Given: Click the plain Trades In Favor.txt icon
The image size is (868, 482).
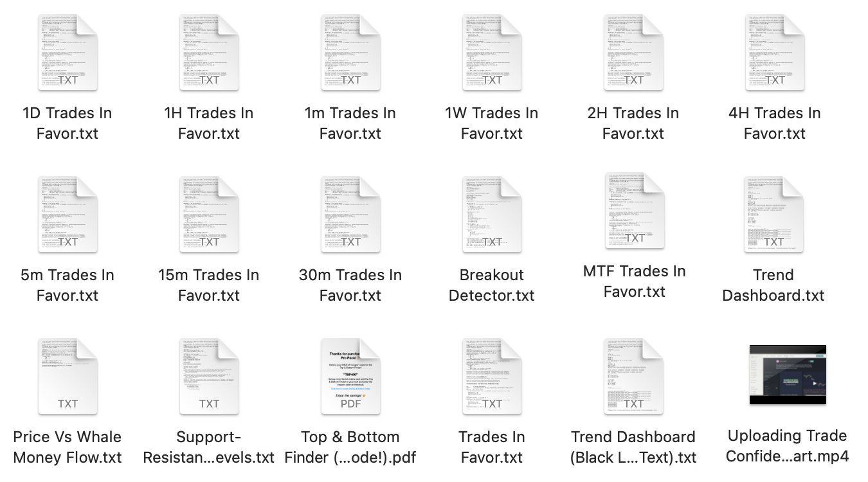Looking at the screenshot, I should (492, 377).
